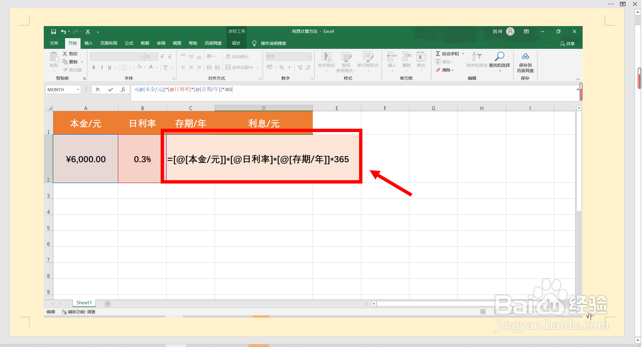
Task: Open the Name Box dropdown showing MONTH
Action: pos(78,89)
